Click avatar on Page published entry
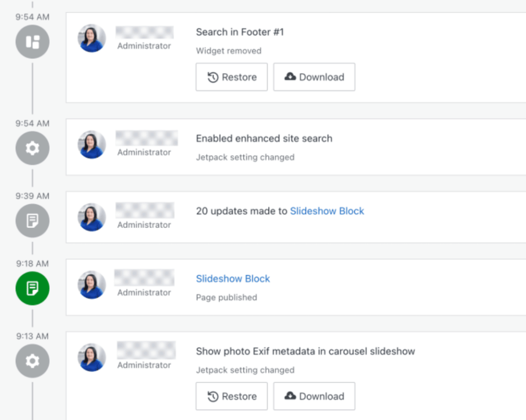Screen dimensions: 526x420 click(x=92, y=285)
